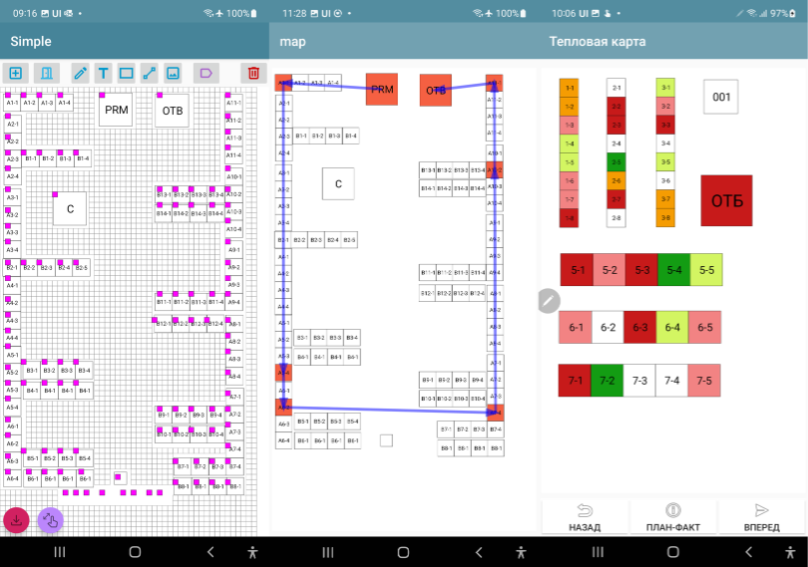
Task: Select the rectangle shape tool
Action: tap(126, 73)
